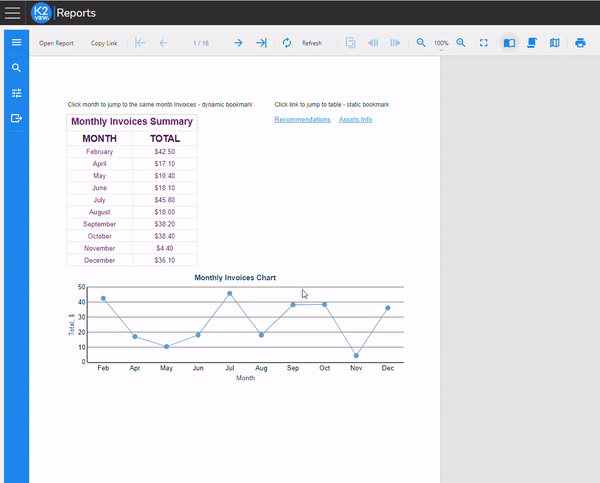600x483 pixels.
Task: Follow the Recommendations bookmark link
Action: [302, 119]
